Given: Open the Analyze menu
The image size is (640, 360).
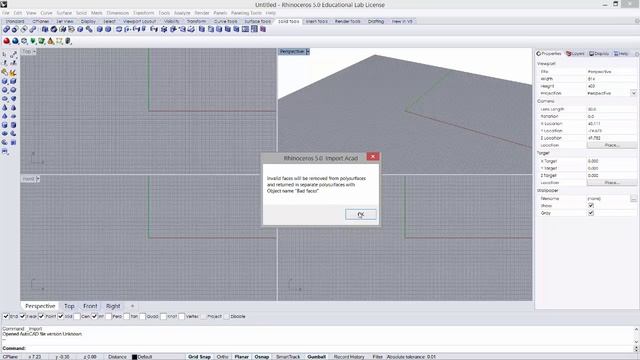Looking at the screenshot, I should 182,13.
